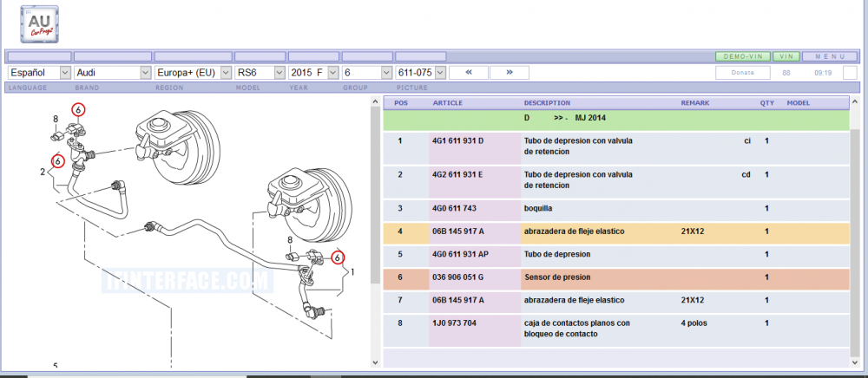The height and width of the screenshot is (378, 868).
Task: Click diagram callout number 2
Action: [42, 172]
